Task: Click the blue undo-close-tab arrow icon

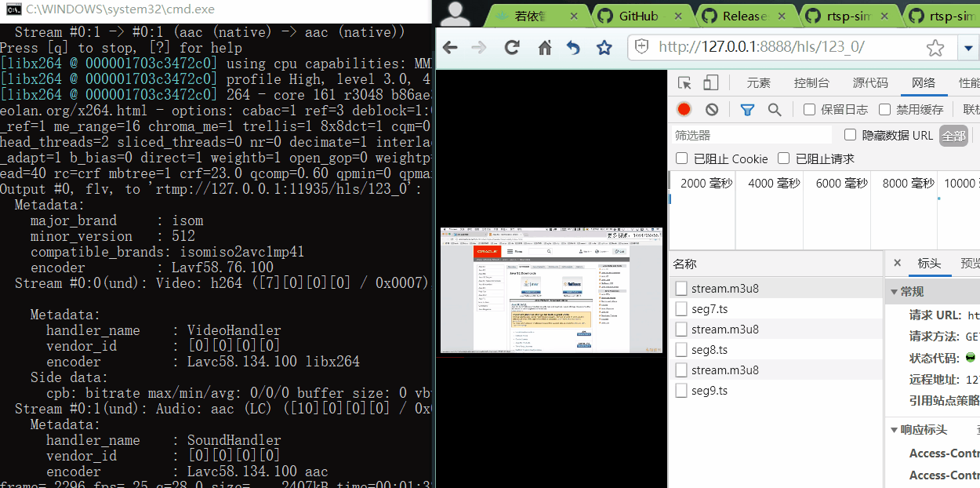Action: click(x=573, y=48)
